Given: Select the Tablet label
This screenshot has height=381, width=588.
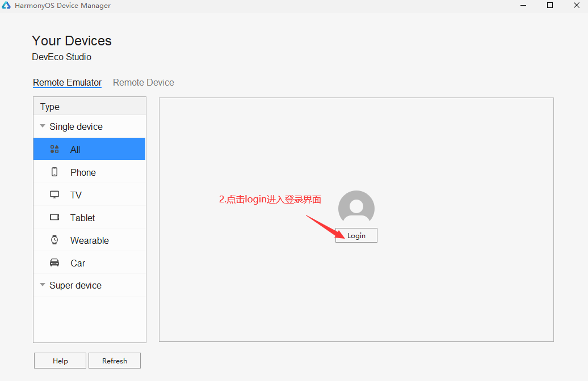Looking at the screenshot, I should pyautogui.click(x=82, y=218).
